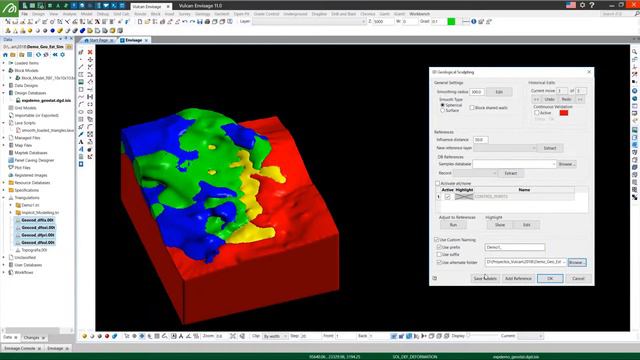
Task: Click the Highlight pattern swatch for CONTROL_POINTS
Action: tap(464, 197)
